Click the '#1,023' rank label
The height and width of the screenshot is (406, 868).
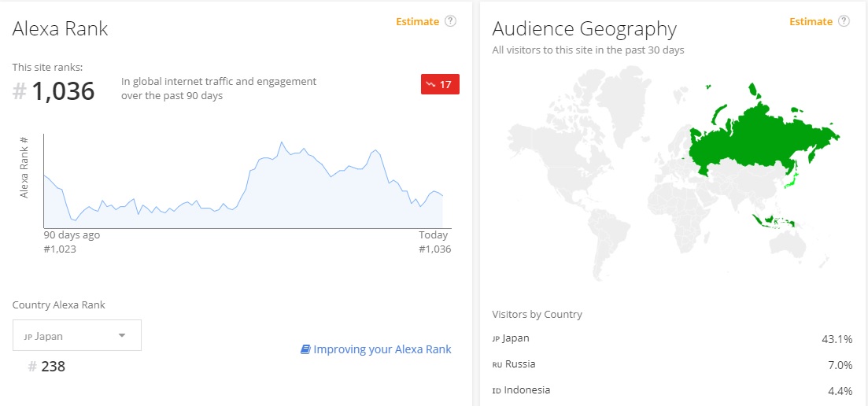point(60,249)
